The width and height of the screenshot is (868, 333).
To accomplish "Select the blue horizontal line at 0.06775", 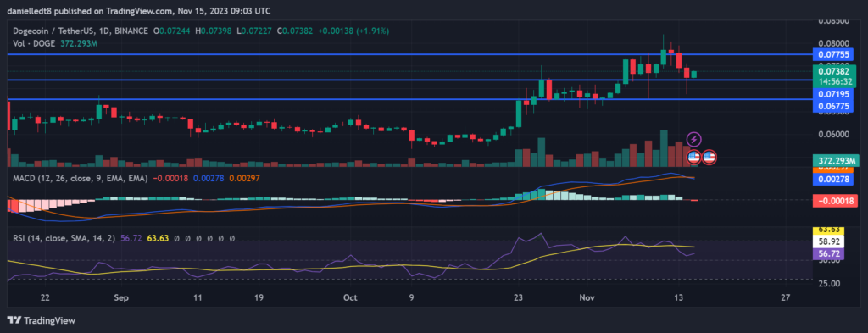I will point(409,100).
